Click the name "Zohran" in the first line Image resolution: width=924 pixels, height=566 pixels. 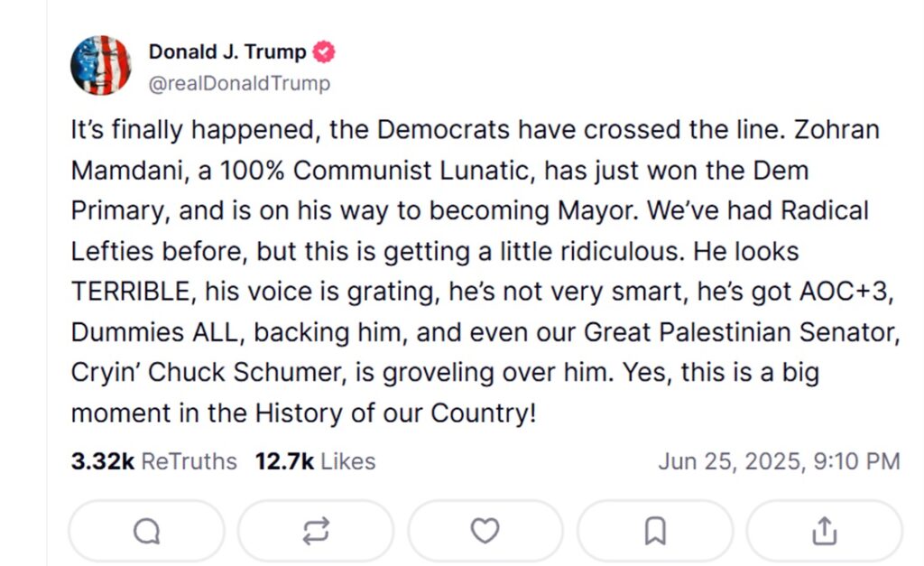(x=837, y=130)
